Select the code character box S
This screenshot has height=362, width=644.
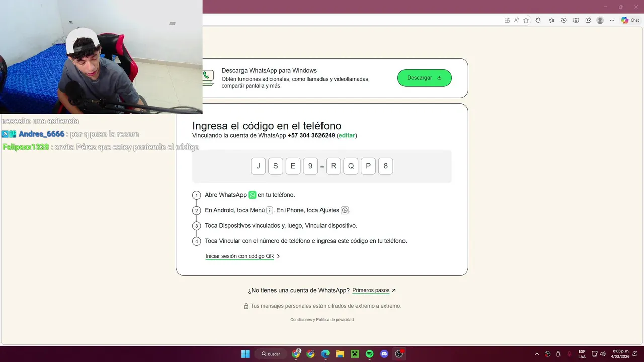276,166
